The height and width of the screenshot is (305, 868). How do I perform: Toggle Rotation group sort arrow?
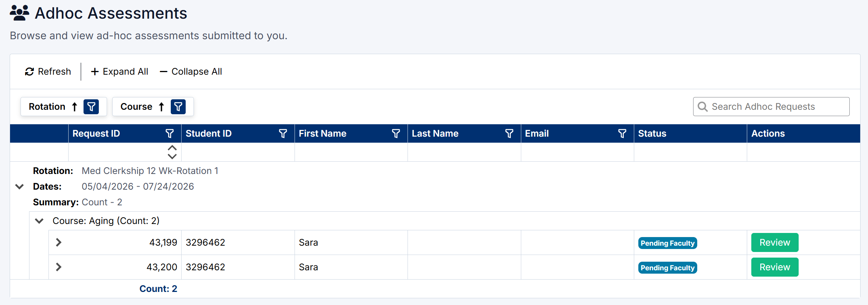pyautogui.click(x=75, y=107)
